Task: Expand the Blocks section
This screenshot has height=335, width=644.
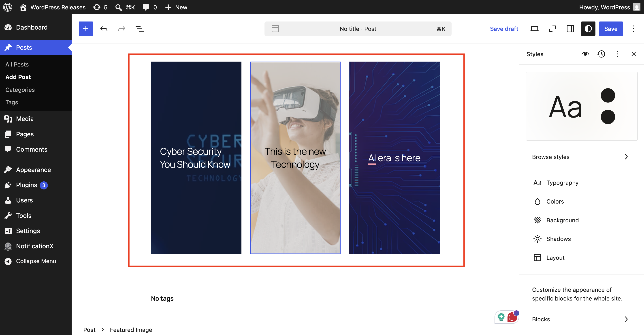Action: tap(580, 319)
